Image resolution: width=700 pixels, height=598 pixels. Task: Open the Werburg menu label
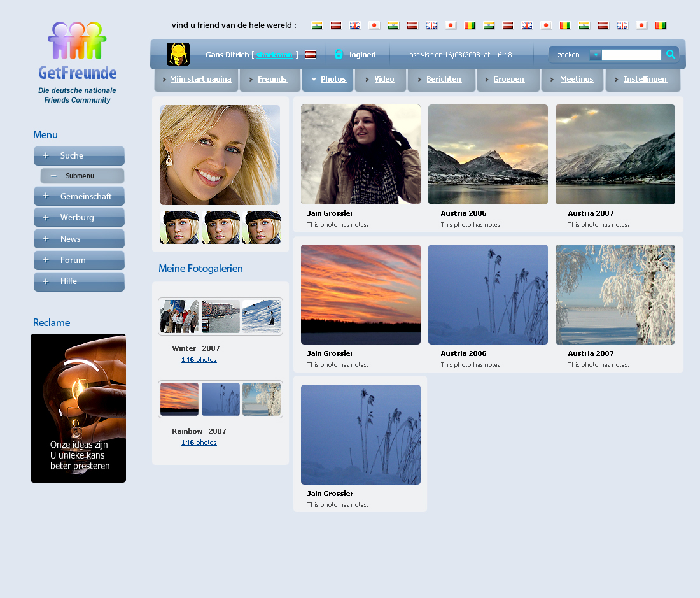click(77, 218)
